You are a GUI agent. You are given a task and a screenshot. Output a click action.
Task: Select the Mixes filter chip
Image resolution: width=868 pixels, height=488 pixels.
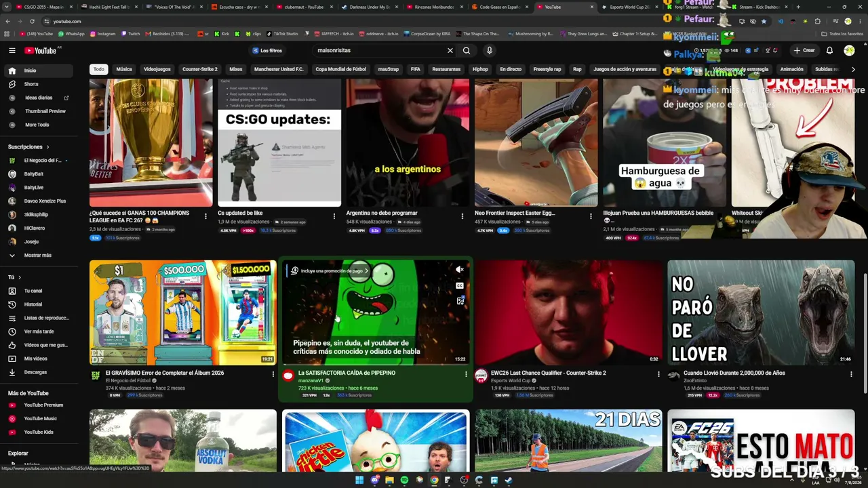(x=236, y=69)
